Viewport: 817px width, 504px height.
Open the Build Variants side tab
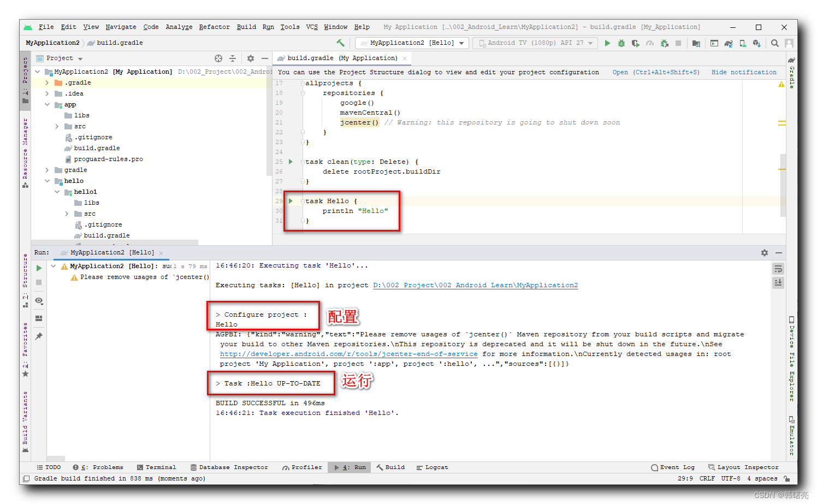(25, 422)
